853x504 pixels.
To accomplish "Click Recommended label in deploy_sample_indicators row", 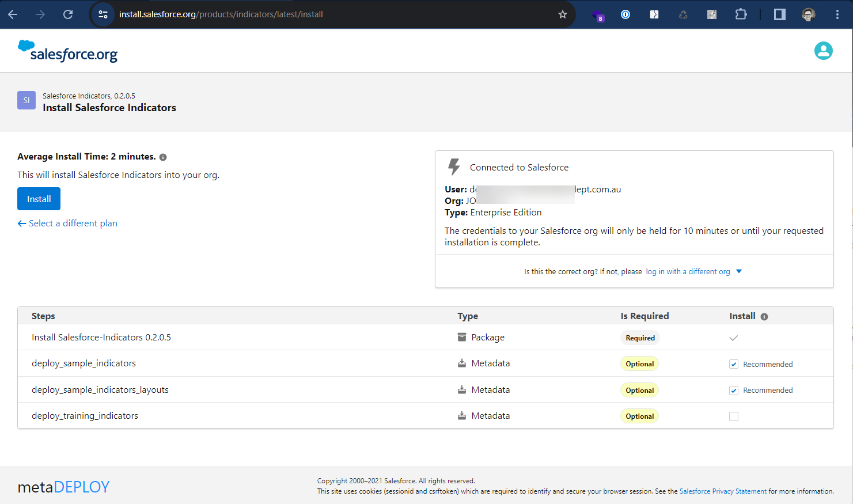I will tap(768, 365).
